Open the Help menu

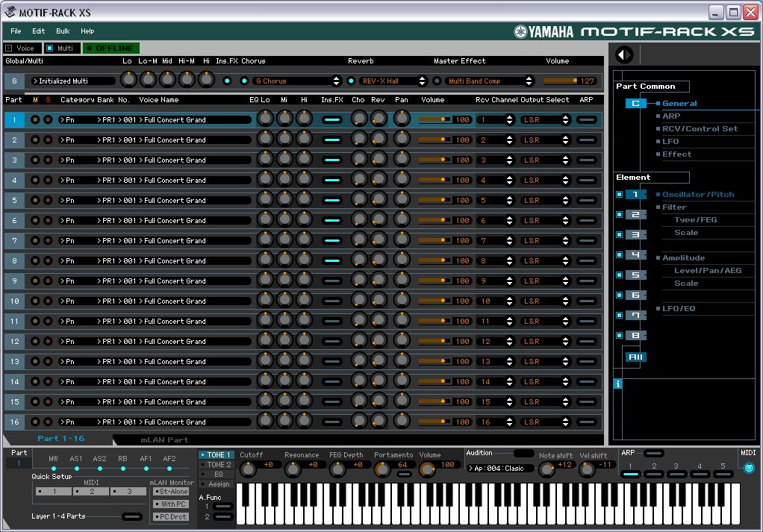click(x=87, y=31)
